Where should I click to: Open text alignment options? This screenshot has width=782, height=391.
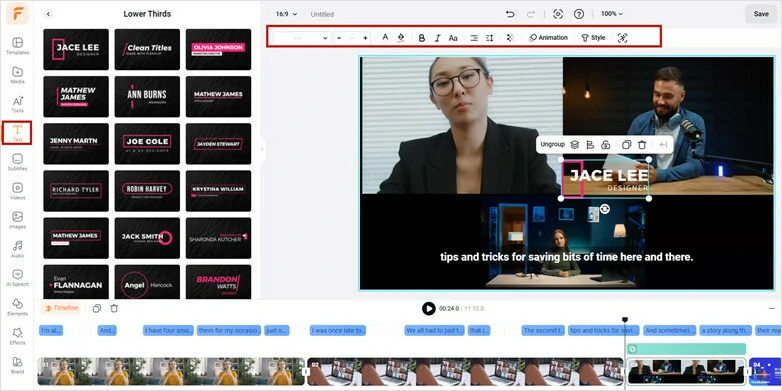click(474, 37)
